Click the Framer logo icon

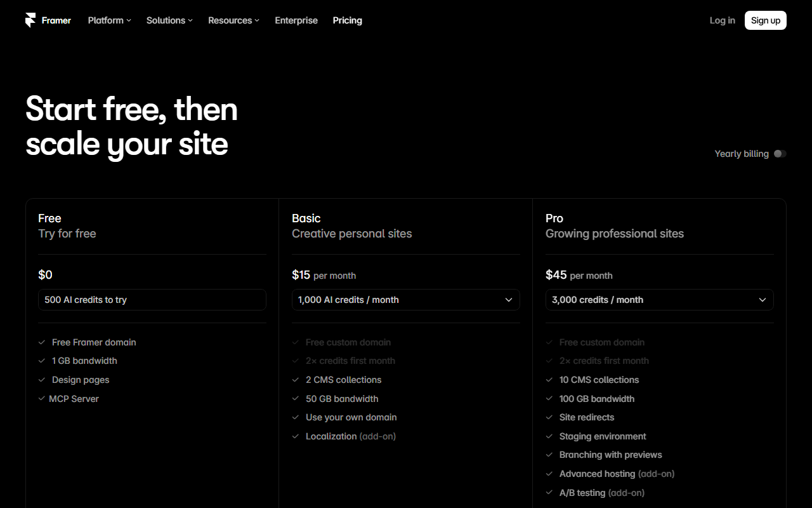30,20
